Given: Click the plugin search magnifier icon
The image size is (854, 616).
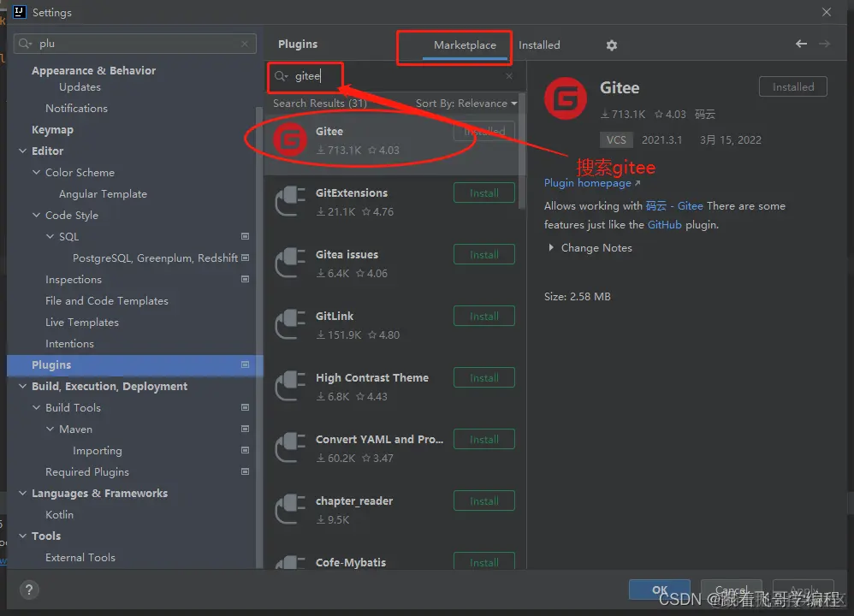Looking at the screenshot, I should coord(281,76).
